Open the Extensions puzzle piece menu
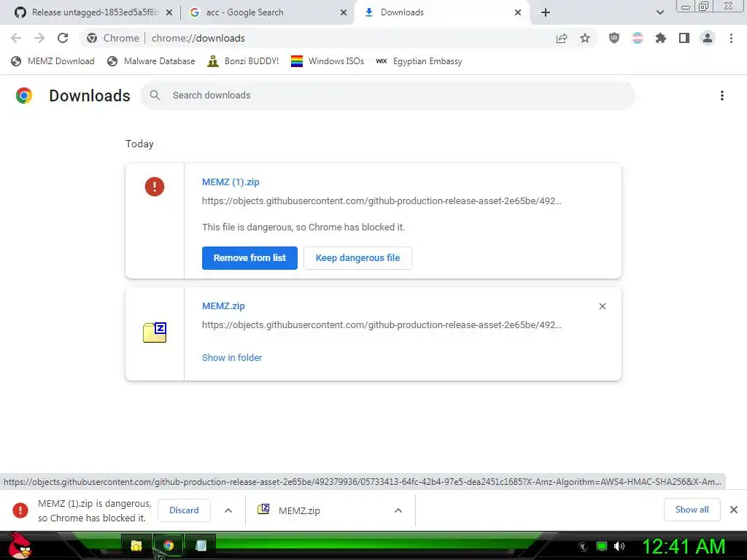The height and width of the screenshot is (560, 747). click(661, 38)
